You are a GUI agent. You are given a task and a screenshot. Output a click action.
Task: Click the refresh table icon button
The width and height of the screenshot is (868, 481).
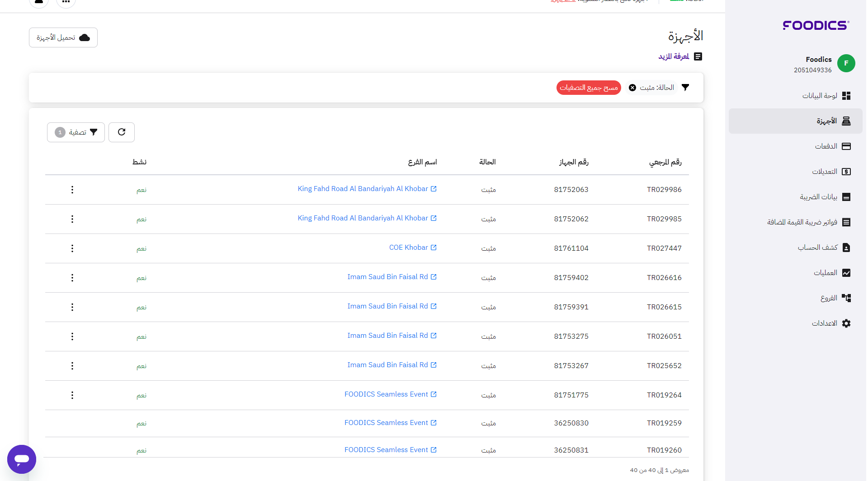tap(122, 132)
